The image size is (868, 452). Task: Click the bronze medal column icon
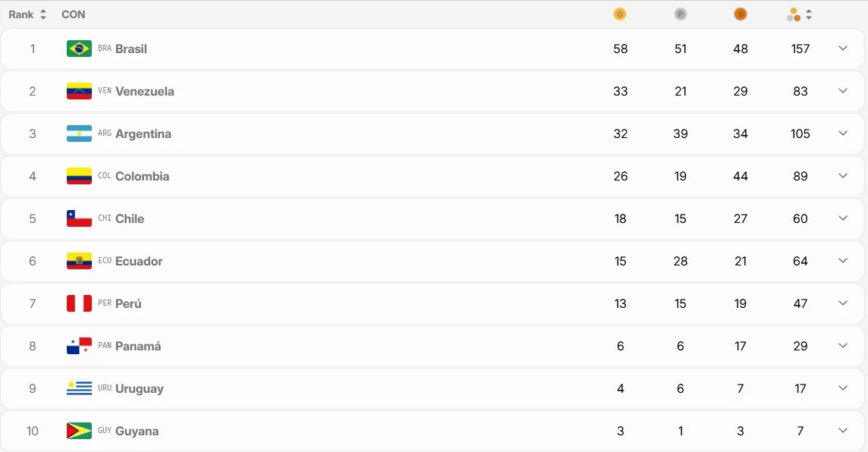[x=741, y=14]
